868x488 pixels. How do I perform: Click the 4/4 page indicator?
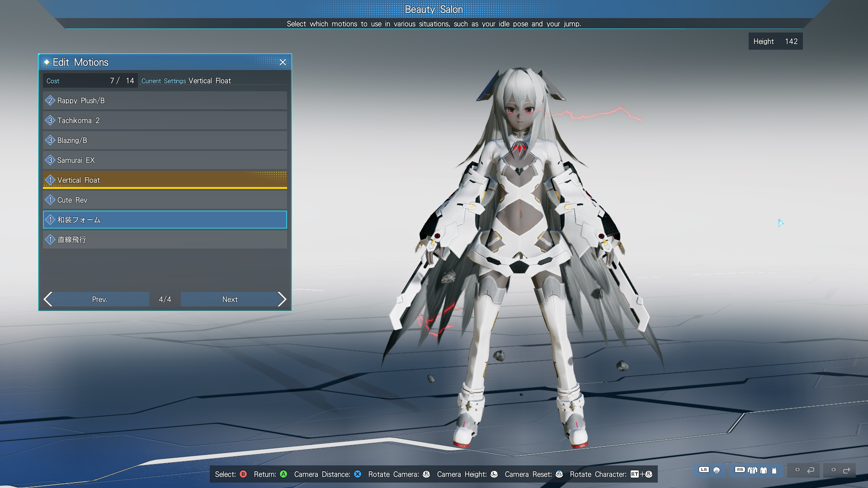[165, 299]
